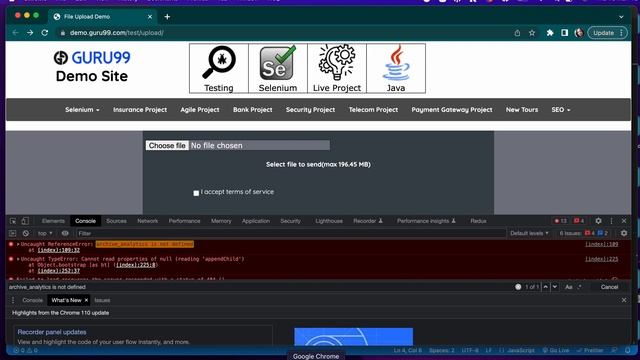
Task: Switch to the Recorder DevTools tab
Action: 368,221
